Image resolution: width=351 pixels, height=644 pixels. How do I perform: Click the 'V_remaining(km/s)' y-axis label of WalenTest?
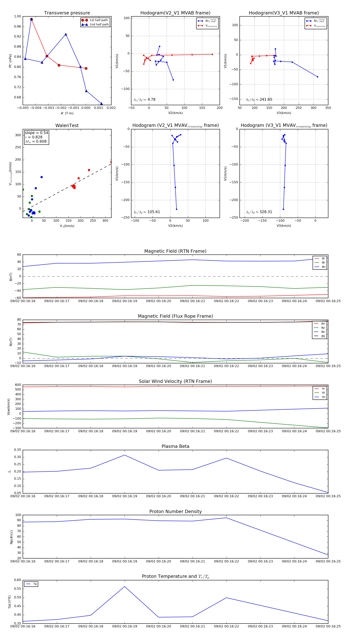point(10,173)
